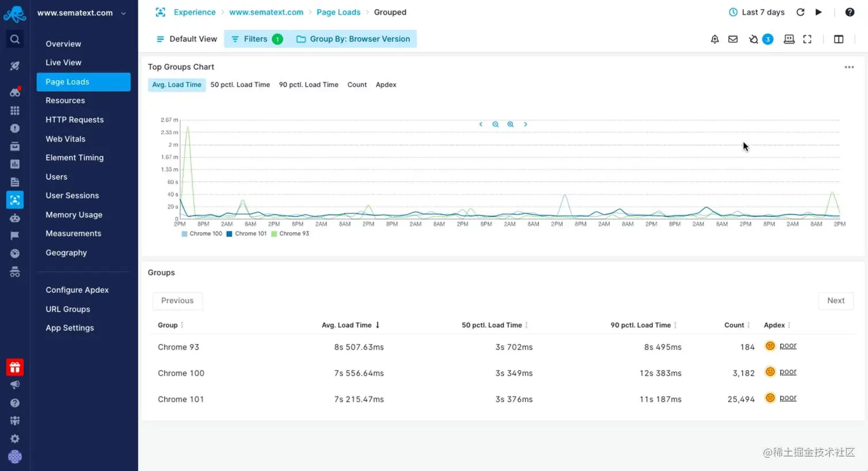Click the Next pagination button
Image resolution: width=868 pixels, height=471 pixels.
836,301
